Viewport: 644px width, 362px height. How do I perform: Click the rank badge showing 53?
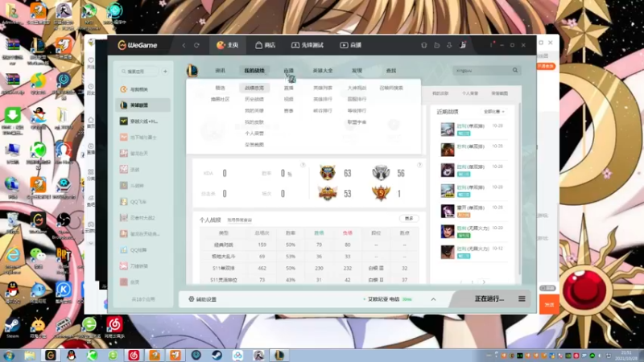pyautogui.click(x=328, y=193)
